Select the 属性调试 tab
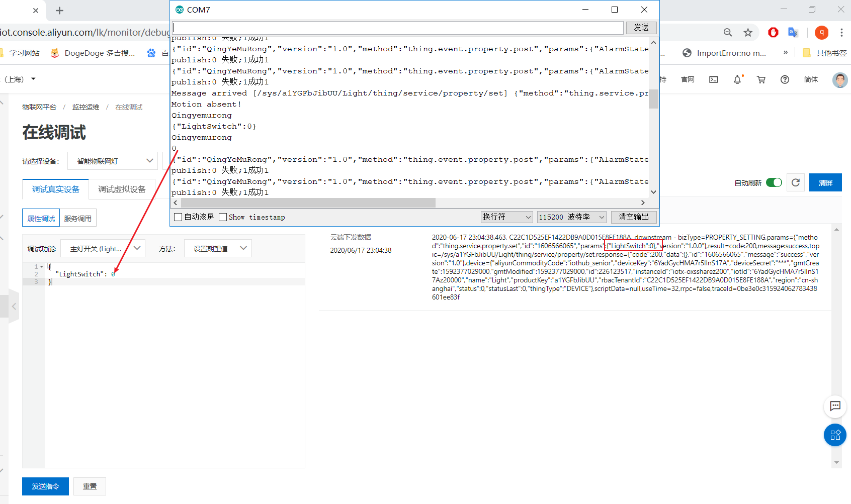 [41, 218]
